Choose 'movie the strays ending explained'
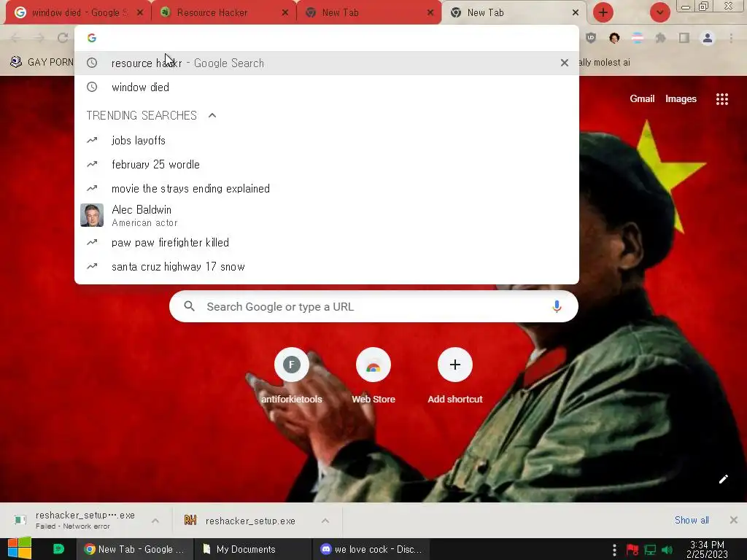This screenshot has height=560, width=747. tap(327, 189)
